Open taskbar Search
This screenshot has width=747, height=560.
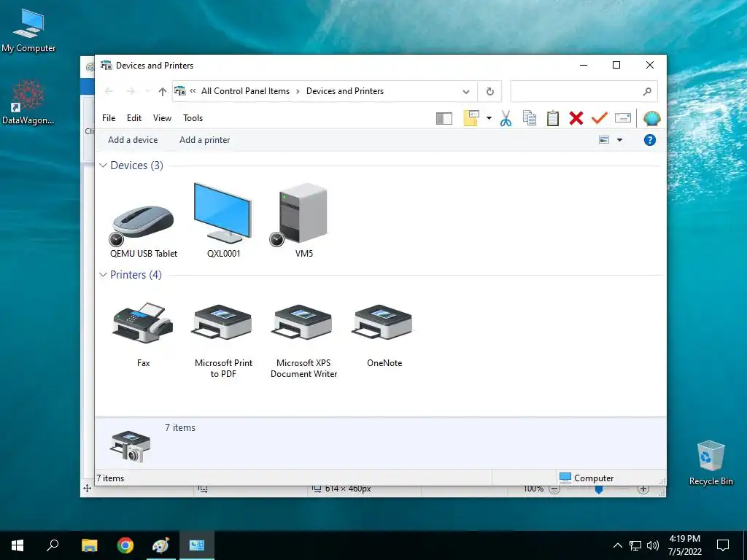[53, 545]
